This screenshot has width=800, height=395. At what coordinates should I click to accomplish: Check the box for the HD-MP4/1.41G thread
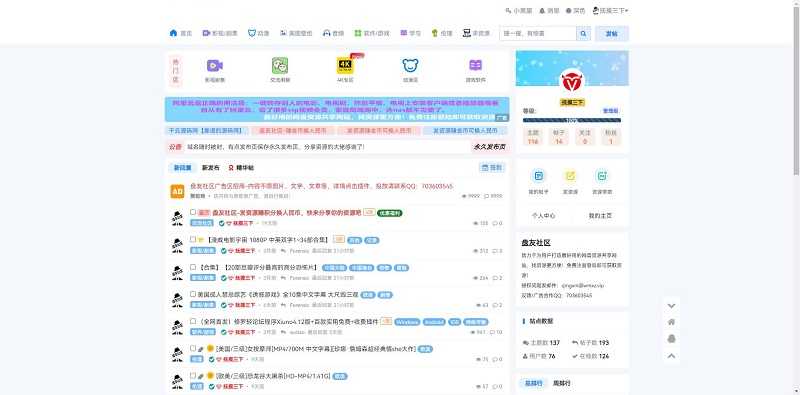(193, 375)
